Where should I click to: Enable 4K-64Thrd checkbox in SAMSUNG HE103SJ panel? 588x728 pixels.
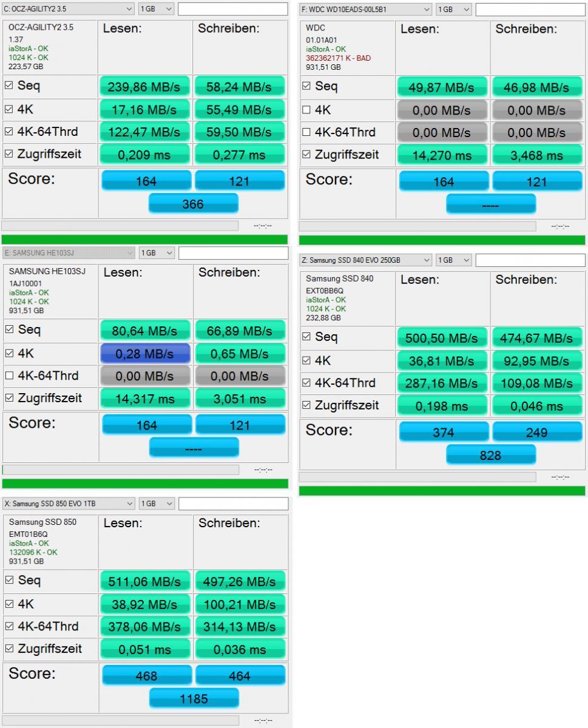click(9, 376)
